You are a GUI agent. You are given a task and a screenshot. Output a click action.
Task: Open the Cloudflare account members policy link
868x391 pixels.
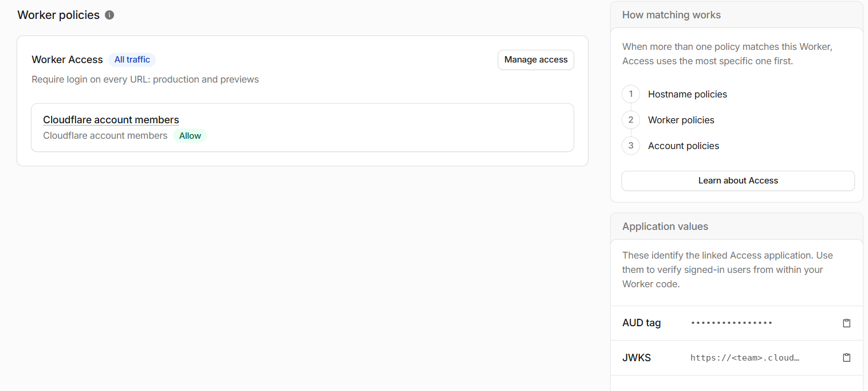pyautogui.click(x=111, y=120)
